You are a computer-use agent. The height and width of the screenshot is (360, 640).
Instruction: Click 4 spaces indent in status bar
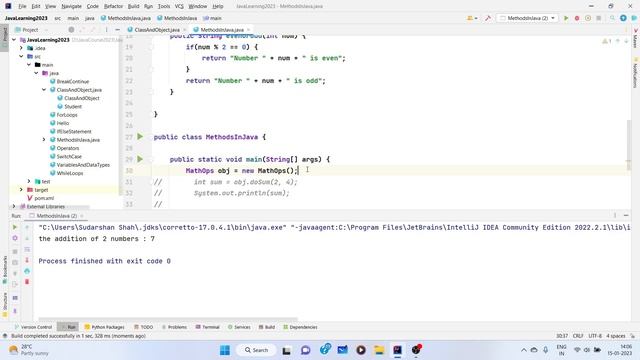click(616, 336)
